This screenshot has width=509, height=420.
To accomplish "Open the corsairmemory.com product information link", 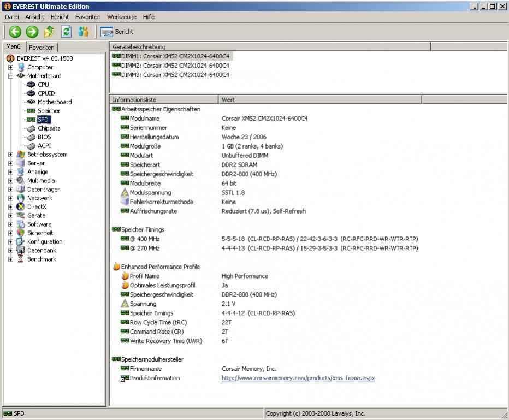I will pyautogui.click(x=298, y=378).
